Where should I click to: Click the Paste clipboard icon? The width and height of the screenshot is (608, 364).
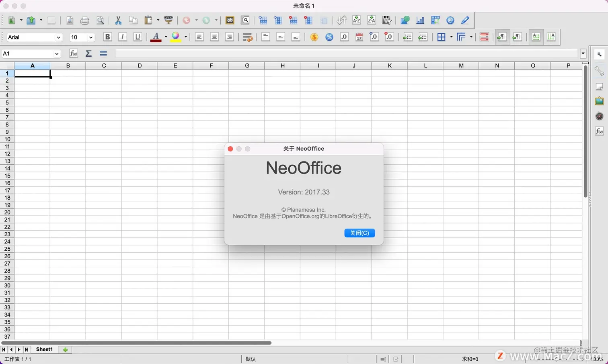148,20
